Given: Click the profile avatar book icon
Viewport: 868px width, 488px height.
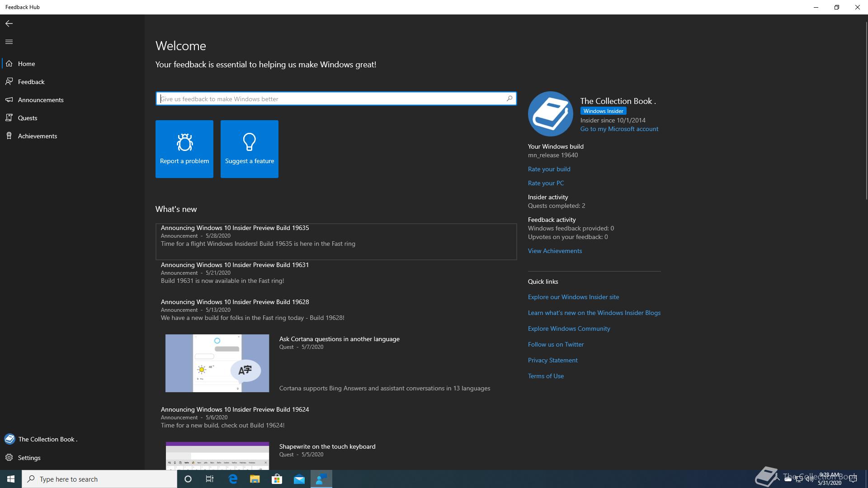Looking at the screenshot, I should (x=550, y=114).
